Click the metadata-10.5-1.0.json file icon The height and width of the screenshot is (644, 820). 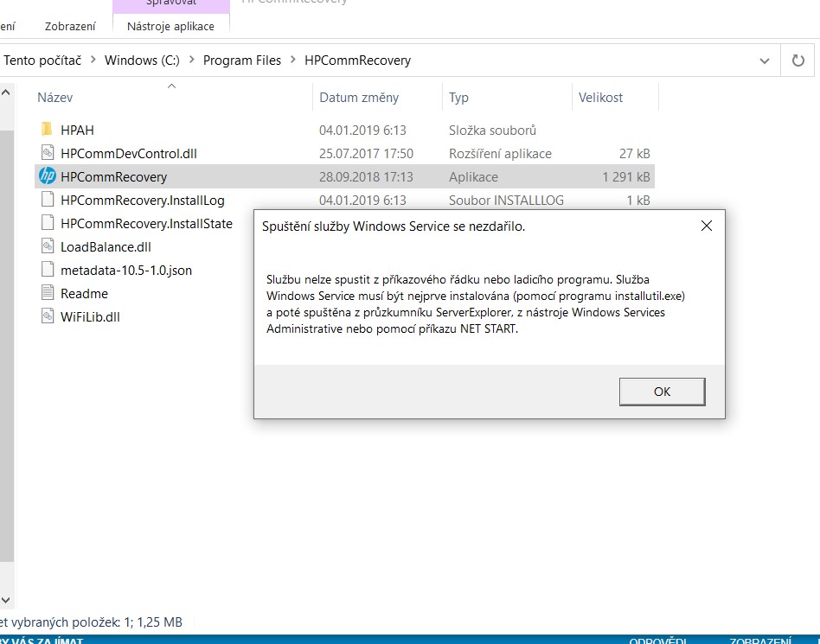pos(48,270)
